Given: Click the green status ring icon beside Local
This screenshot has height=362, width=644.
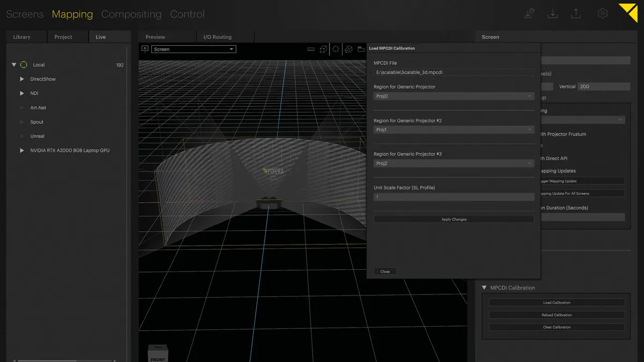Looking at the screenshot, I should click(x=24, y=65).
